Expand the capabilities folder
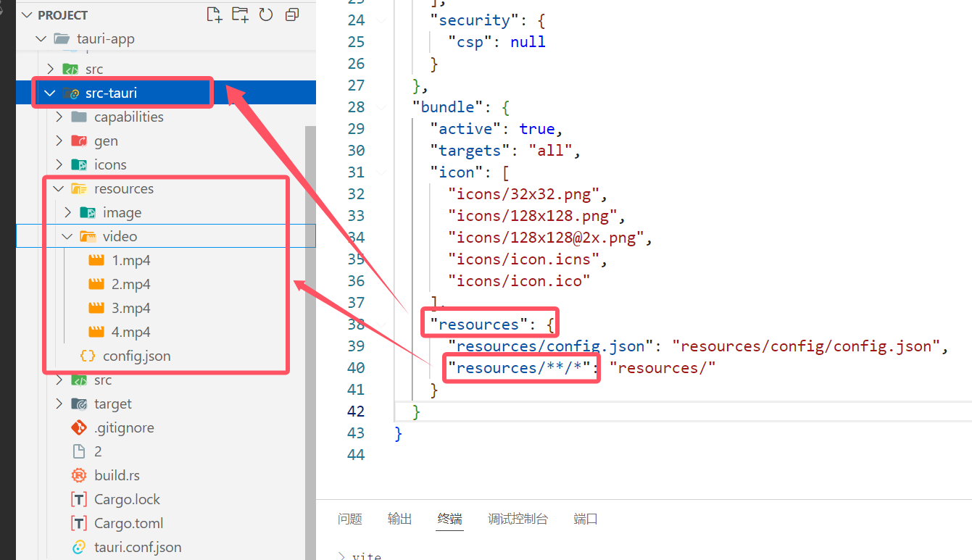 [59, 116]
